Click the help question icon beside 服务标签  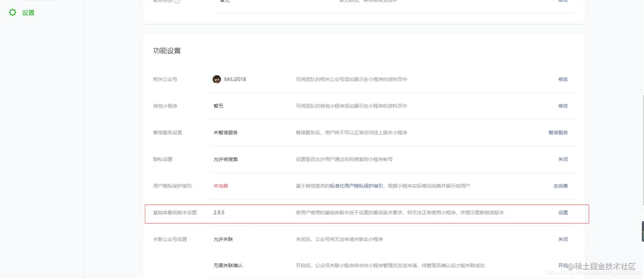tap(177, 1)
